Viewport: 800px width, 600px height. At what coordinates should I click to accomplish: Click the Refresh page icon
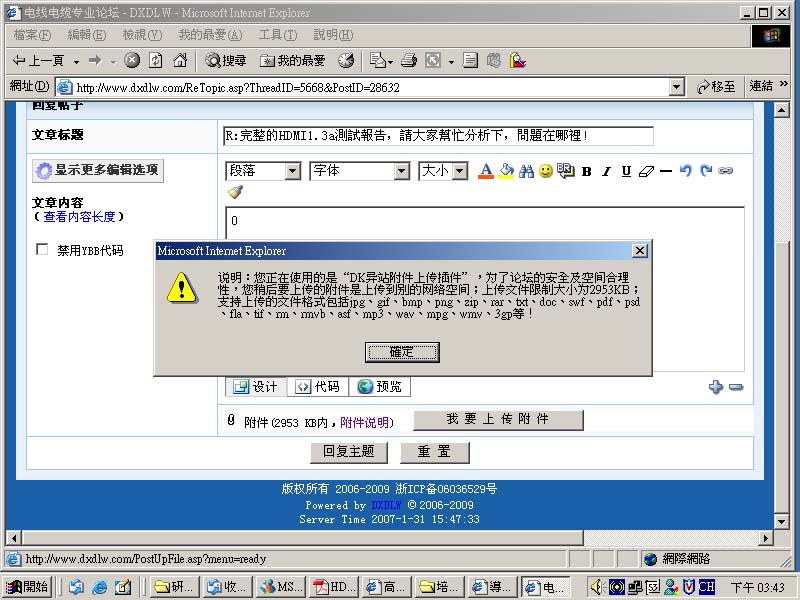[156, 61]
